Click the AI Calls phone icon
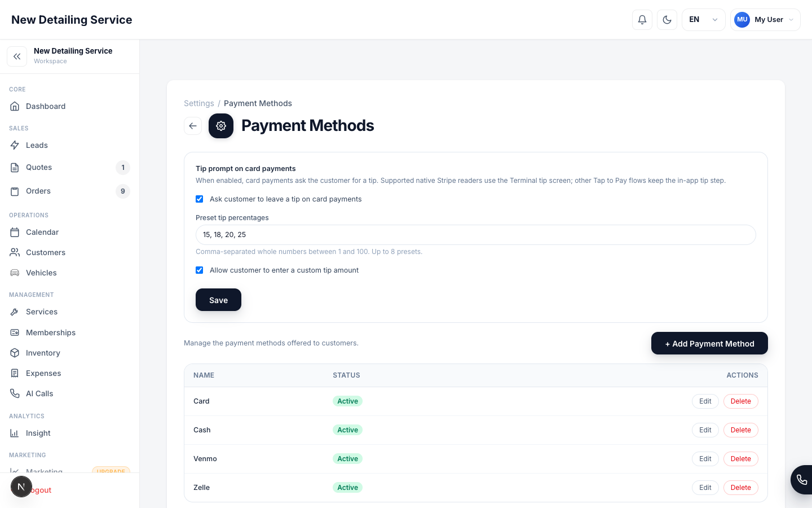The width and height of the screenshot is (812, 508). [x=15, y=393]
